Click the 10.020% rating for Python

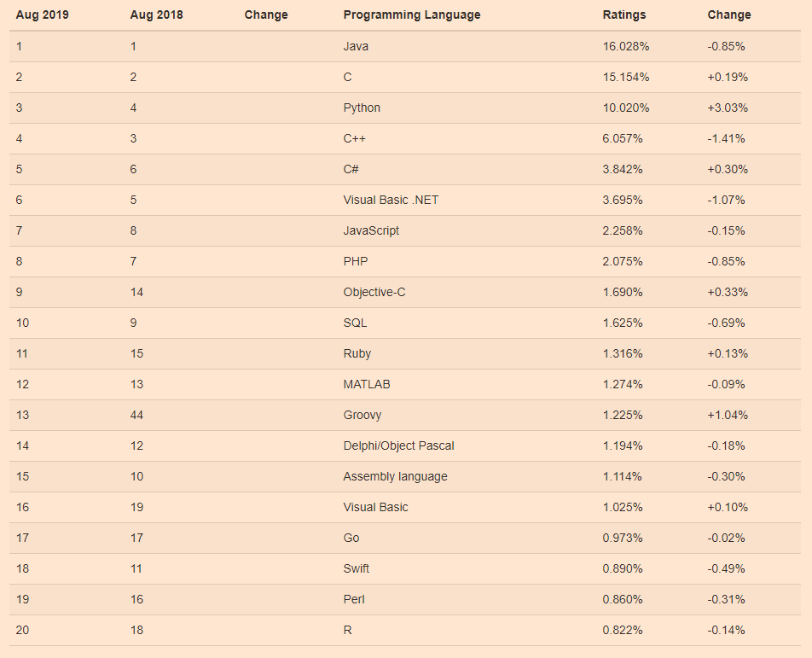point(625,108)
